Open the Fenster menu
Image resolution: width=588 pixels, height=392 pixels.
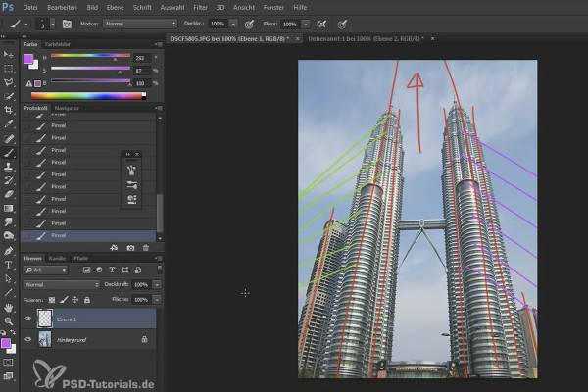click(x=273, y=8)
